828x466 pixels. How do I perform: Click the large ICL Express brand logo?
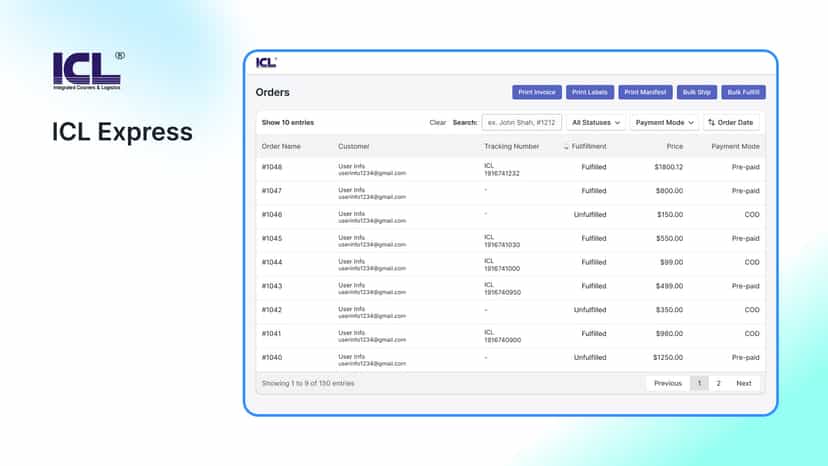(x=88, y=70)
